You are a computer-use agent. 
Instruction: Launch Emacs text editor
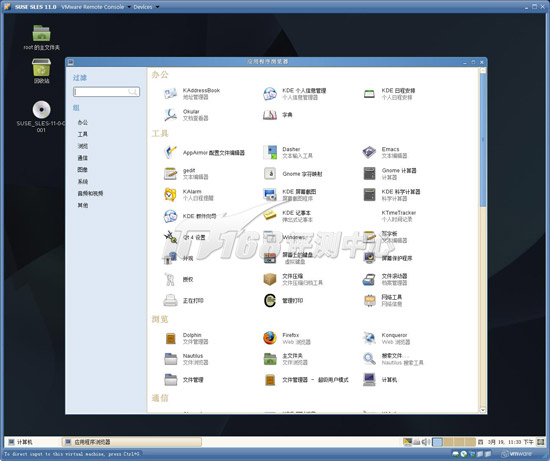tap(385, 153)
